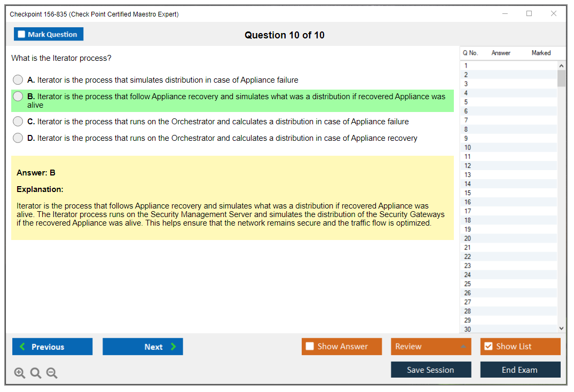
Task: Click the zoom in magnifier icon
Action: pos(20,373)
